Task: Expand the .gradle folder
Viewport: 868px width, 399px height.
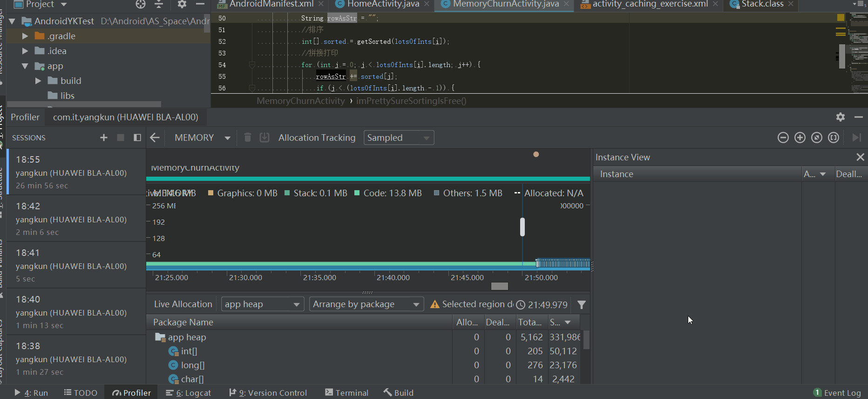Action: 25,36
